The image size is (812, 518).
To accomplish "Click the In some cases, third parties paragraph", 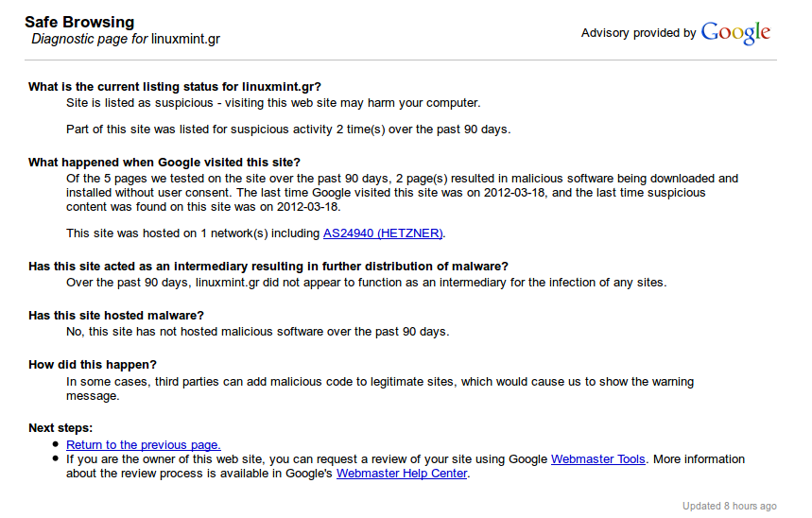I will [379, 382].
